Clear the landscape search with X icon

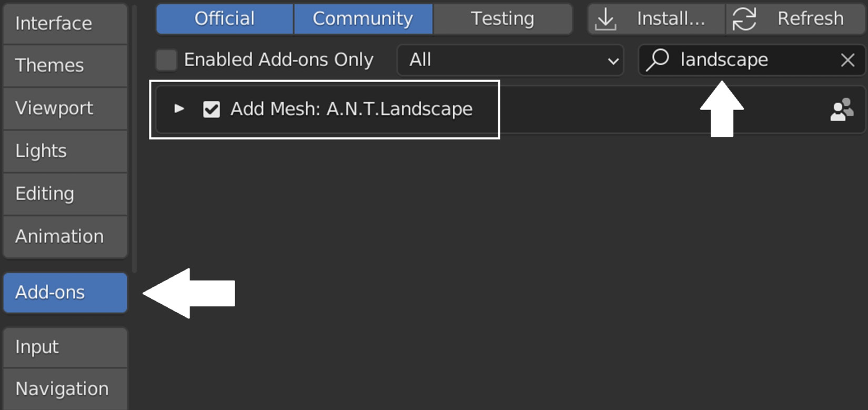(x=847, y=60)
